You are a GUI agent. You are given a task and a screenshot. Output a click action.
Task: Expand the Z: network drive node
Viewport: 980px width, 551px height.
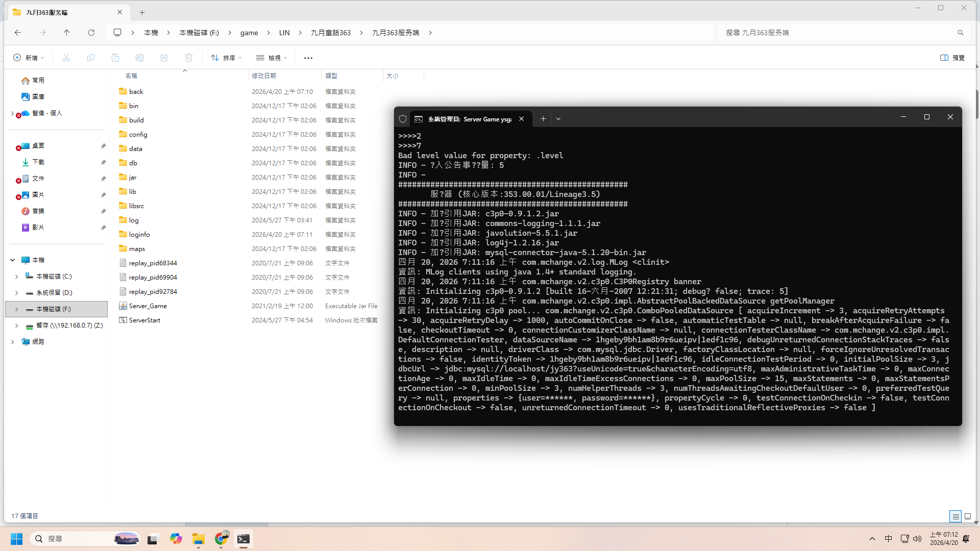17,325
